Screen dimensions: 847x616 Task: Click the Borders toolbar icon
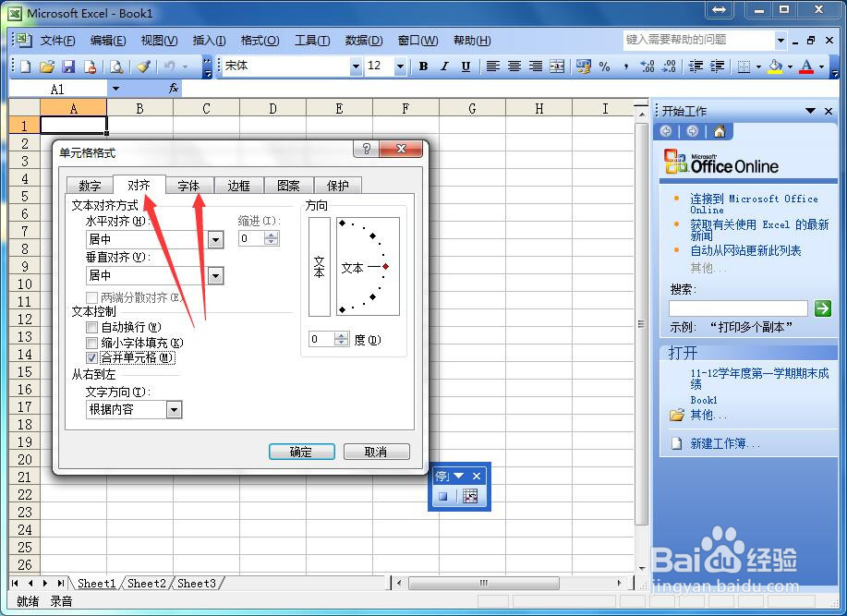pyautogui.click(x=744, y=66)
